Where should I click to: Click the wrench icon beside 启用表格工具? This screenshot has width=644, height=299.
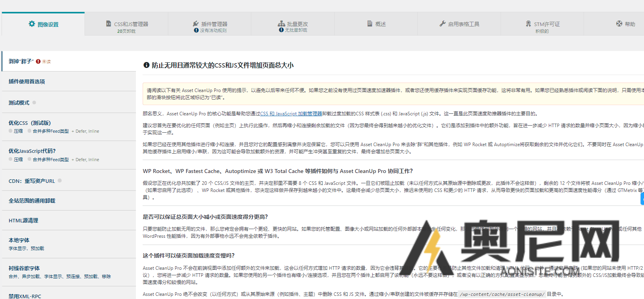point(443,24)
